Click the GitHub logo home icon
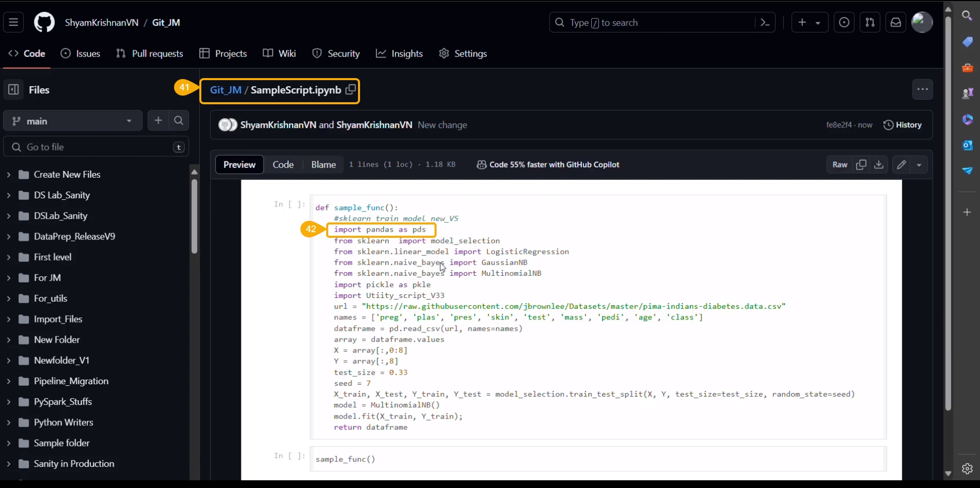Viewport: 980px width, 488px height. tap(44, 23)
